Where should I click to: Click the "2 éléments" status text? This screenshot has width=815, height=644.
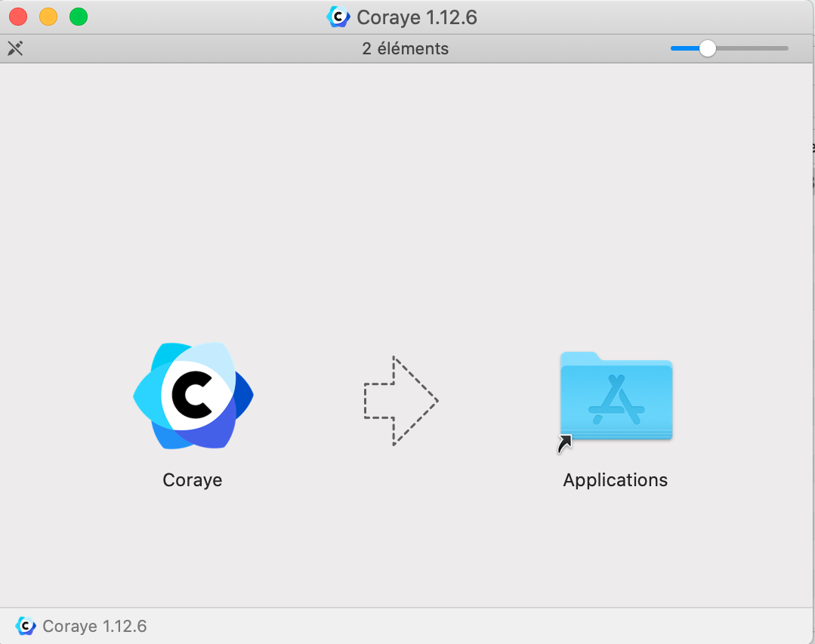[x=406, y=48]
